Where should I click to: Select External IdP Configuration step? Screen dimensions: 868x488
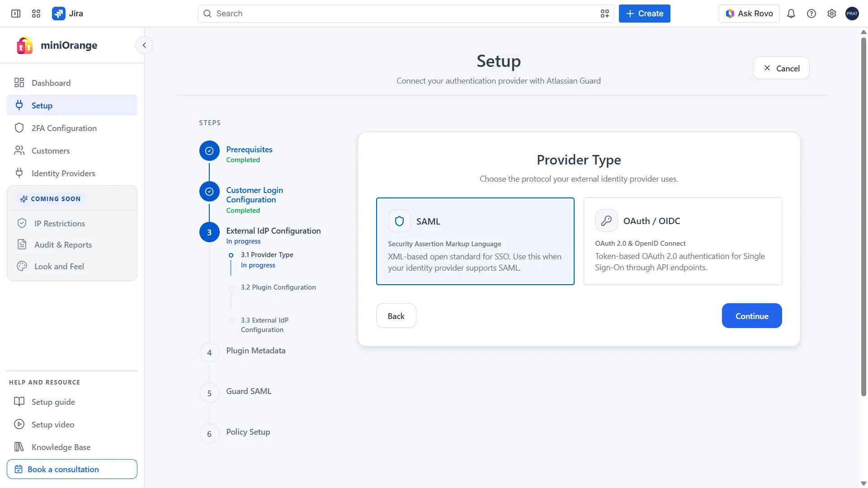pyautogui.click(x=274, y=231)
